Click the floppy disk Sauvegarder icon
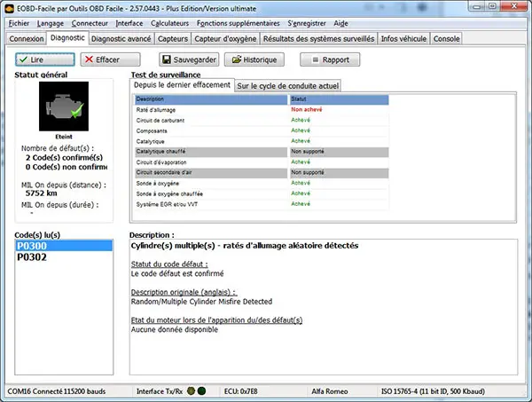532x402 pixels. tap(165, 59)
